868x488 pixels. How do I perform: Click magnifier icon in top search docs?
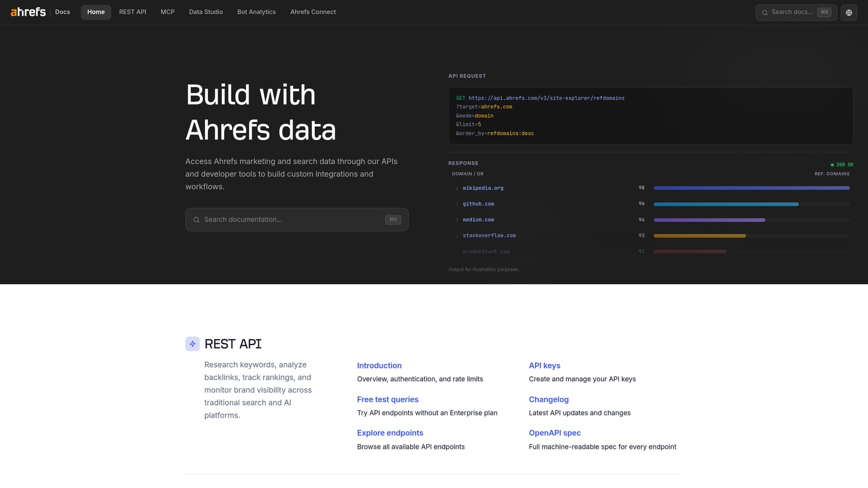[x=765, y=12]
